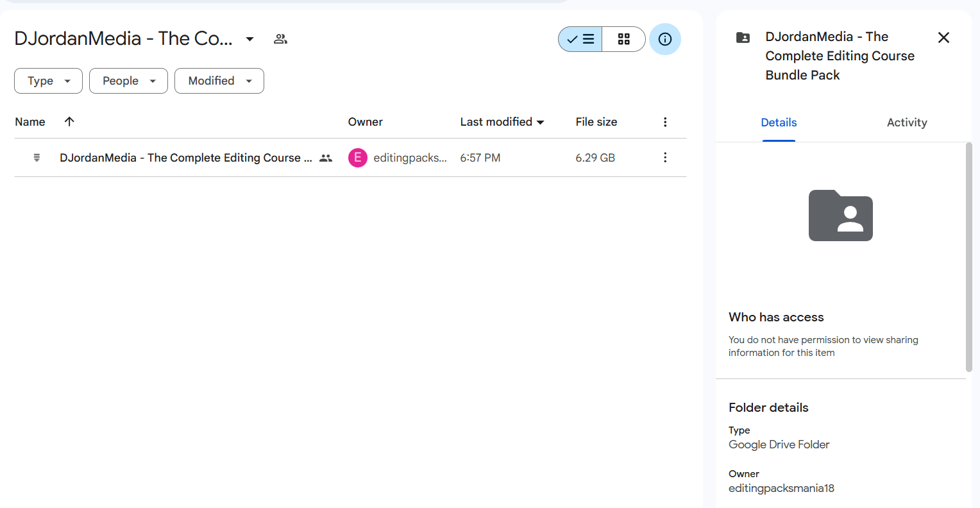Image resolution: width=980 pixels, height=508 pixels.
Task: Click the panel title DJordanMedia Complete Editing Course
Action: (x=840, y=56)
